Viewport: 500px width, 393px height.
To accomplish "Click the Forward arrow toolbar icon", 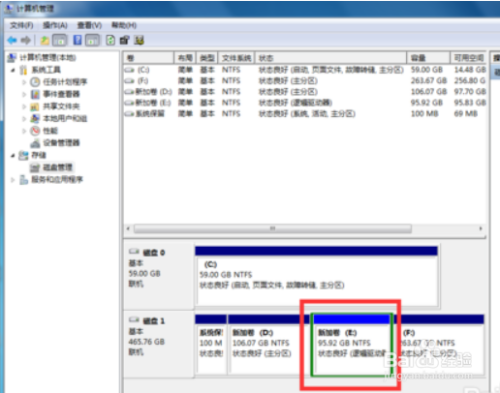I will [26, 40].
